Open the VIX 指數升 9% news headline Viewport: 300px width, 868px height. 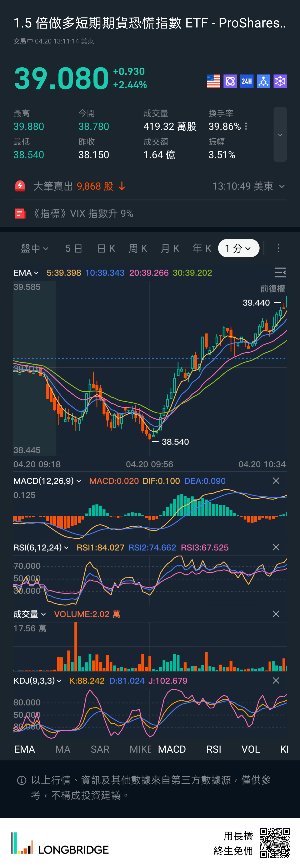tap(83, 213)
